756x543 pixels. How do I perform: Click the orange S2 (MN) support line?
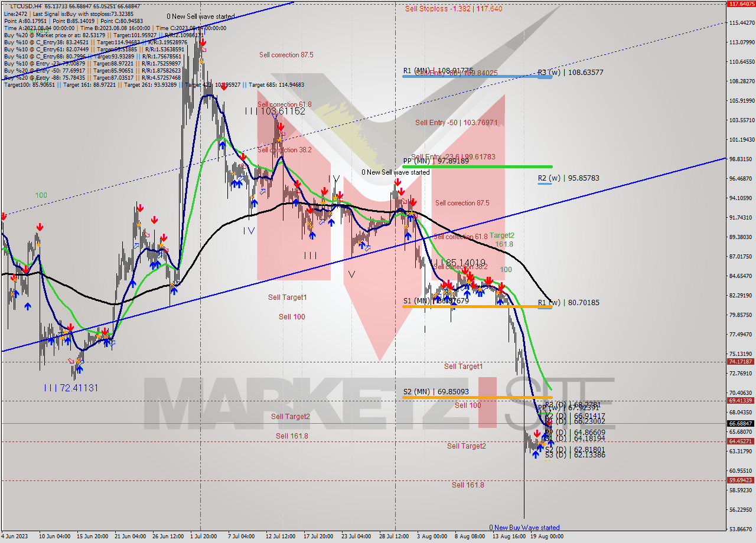477,397
